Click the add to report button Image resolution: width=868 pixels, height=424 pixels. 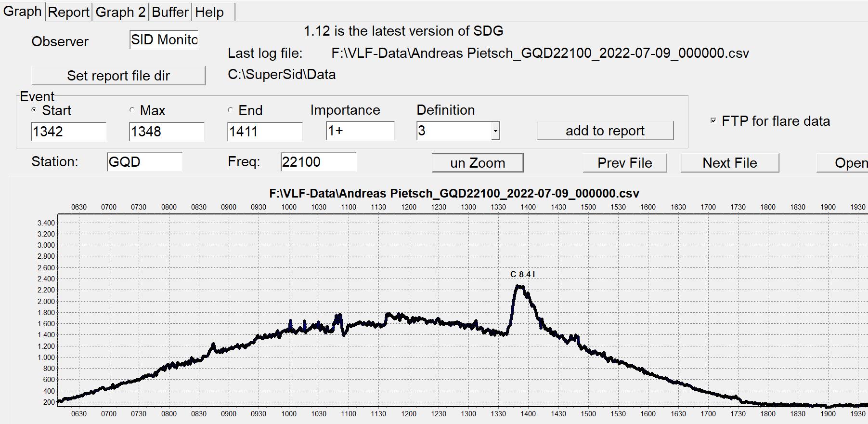coord(605,131)
